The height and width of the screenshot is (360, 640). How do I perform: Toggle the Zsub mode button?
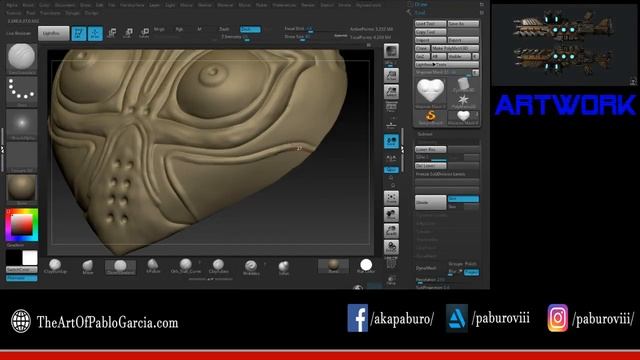[x=250, y=29]
